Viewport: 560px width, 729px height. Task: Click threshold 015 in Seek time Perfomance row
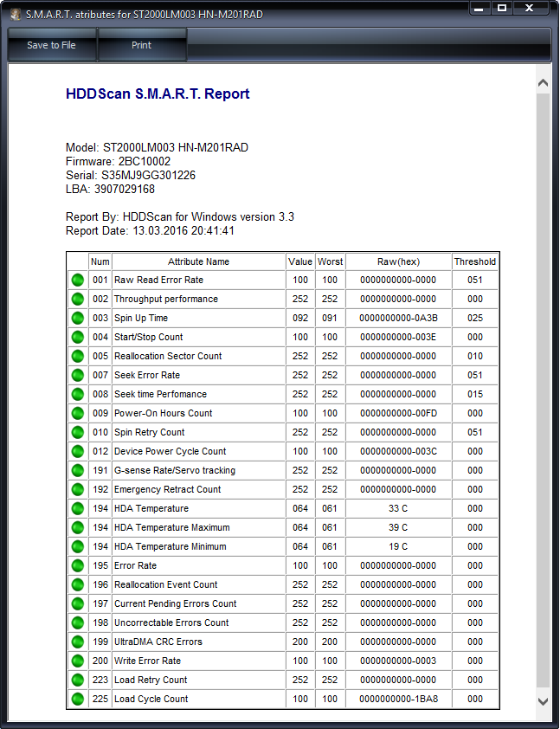(x=475, y=394)
